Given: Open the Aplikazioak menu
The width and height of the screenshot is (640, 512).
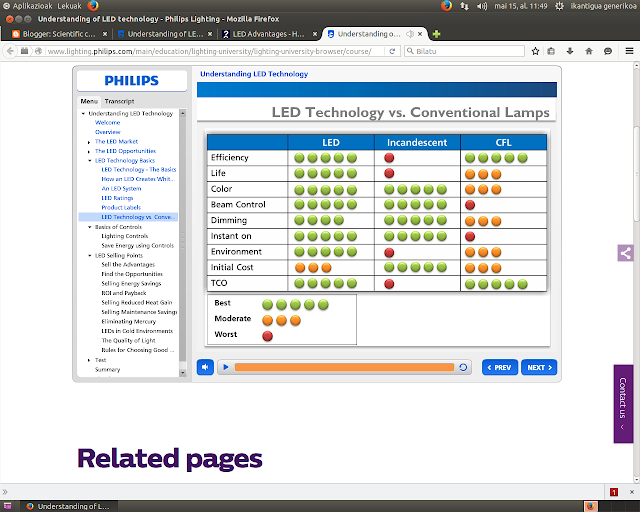Looking at the screenshot, I should click(33, 6).
